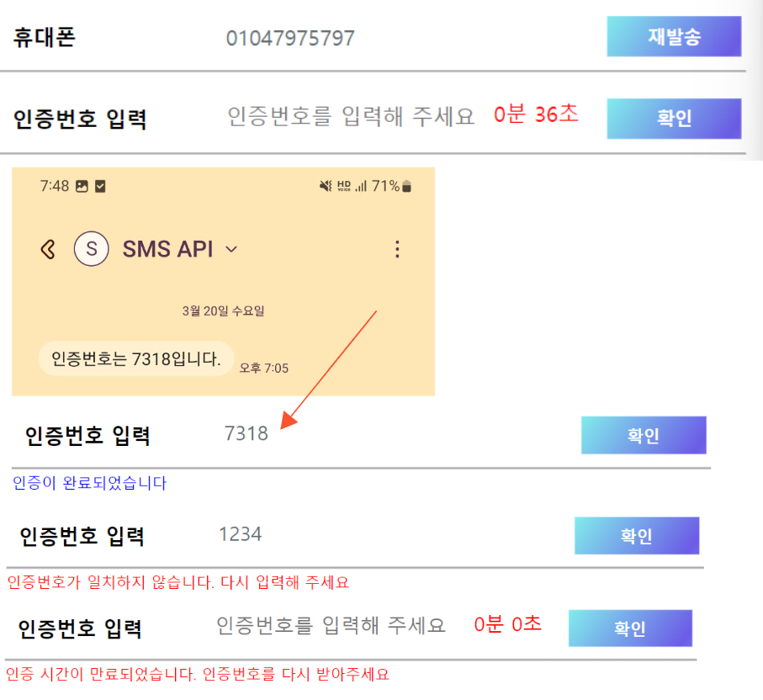Viewport: 763px width, 700px height.
Task: Tap the back arrow in SMS screen
Action: 48,250
